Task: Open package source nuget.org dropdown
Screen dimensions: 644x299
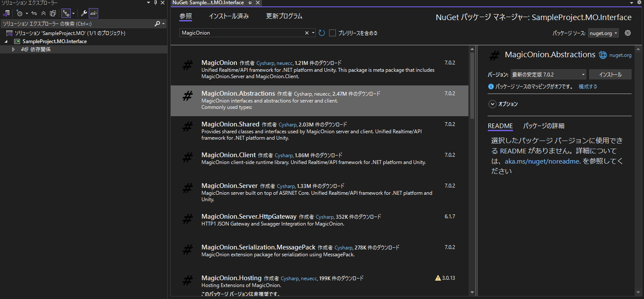Action: [603, 33]
